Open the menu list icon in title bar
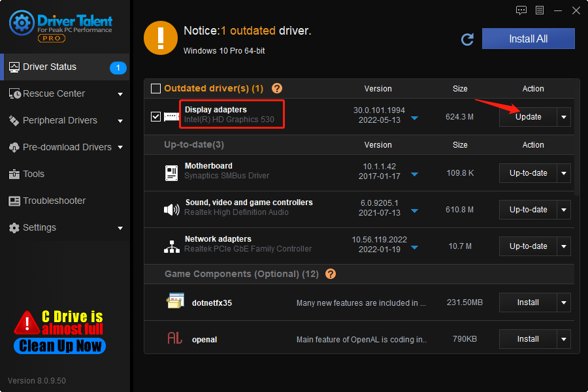This screenshot has width=588, height=392. pos(539,10)
